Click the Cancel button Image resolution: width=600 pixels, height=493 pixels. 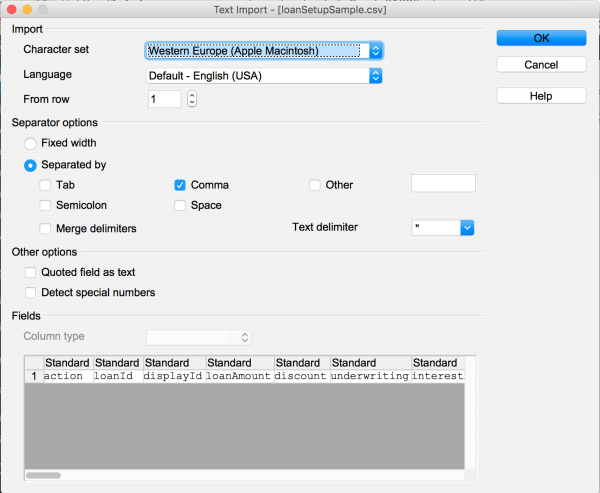541,65
